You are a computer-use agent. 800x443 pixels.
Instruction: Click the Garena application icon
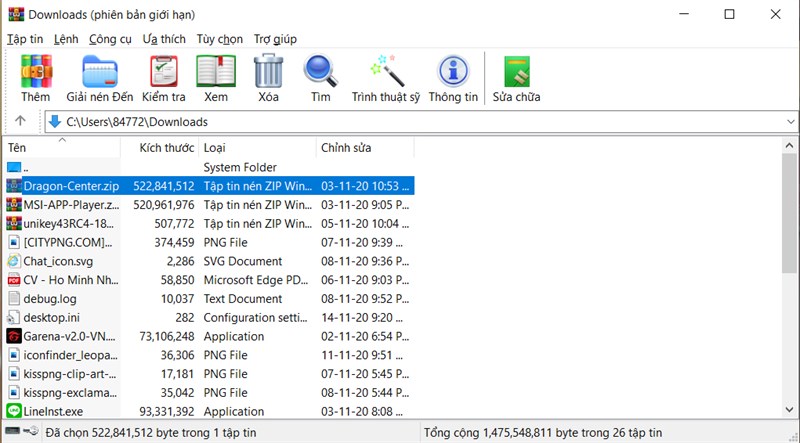click(x=14, y=336)
